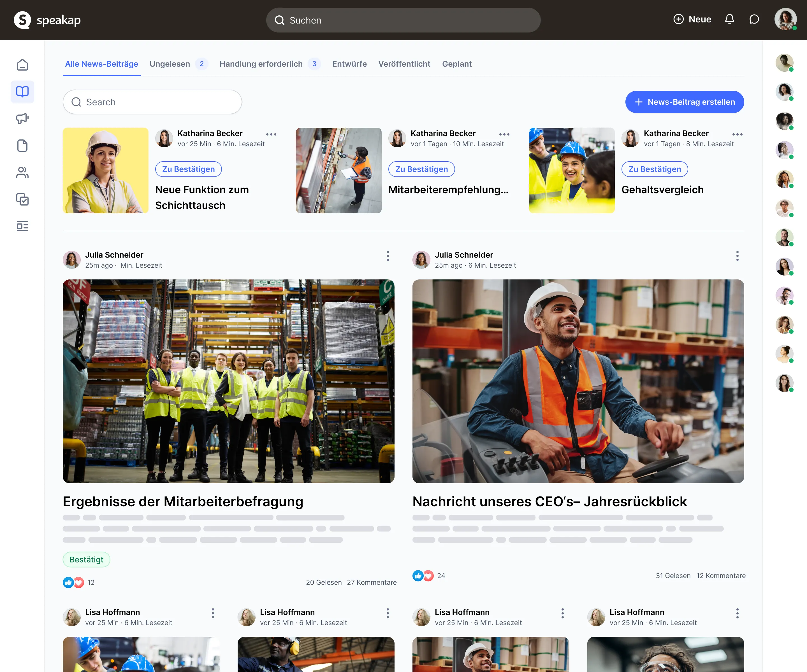
Task: Click the thumbs-up reaction under Mitarbeiterbefragung
Action: point(68,582)
